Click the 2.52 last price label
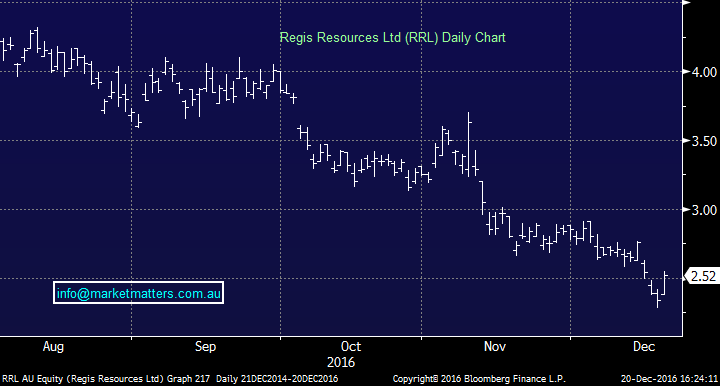 point(703,276)
